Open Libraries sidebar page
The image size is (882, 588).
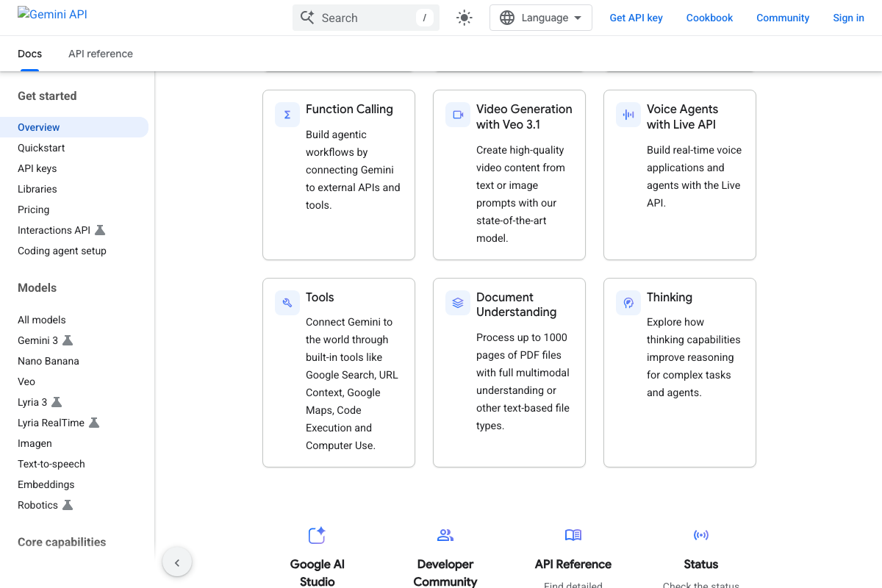[37, 189]
